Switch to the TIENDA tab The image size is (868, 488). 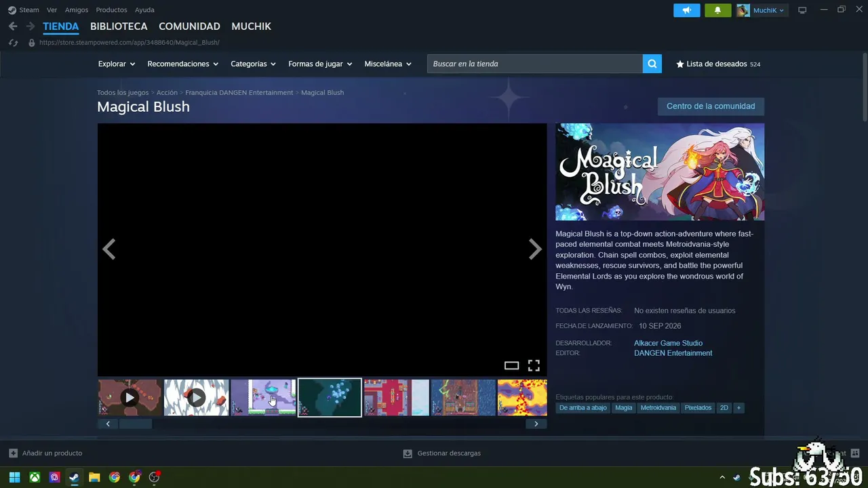click(61, 26)
